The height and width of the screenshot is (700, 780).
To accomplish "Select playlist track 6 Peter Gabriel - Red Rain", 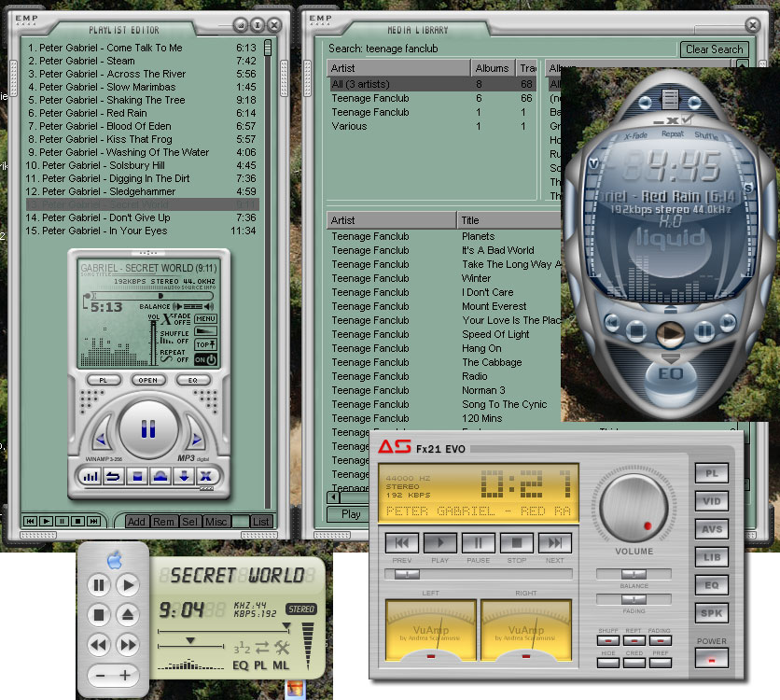I will 142,113.
